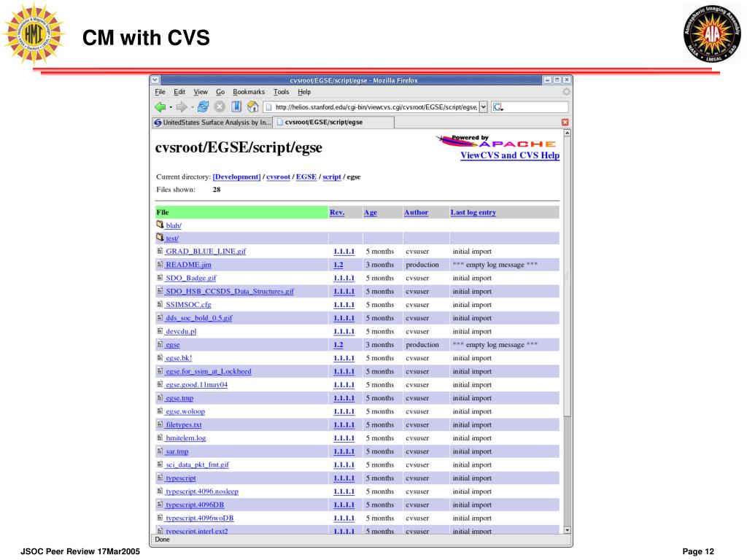
Task: Click the file icon beside sar.tmp
Action: [x=160, y=451]
